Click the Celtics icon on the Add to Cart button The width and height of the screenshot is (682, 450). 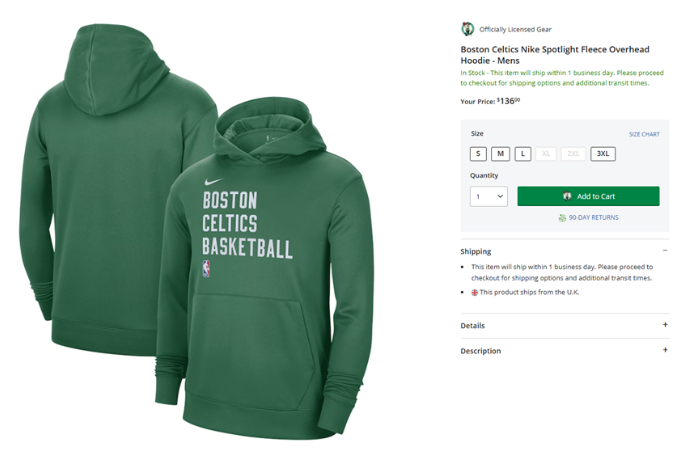click(x=567, y=196)
